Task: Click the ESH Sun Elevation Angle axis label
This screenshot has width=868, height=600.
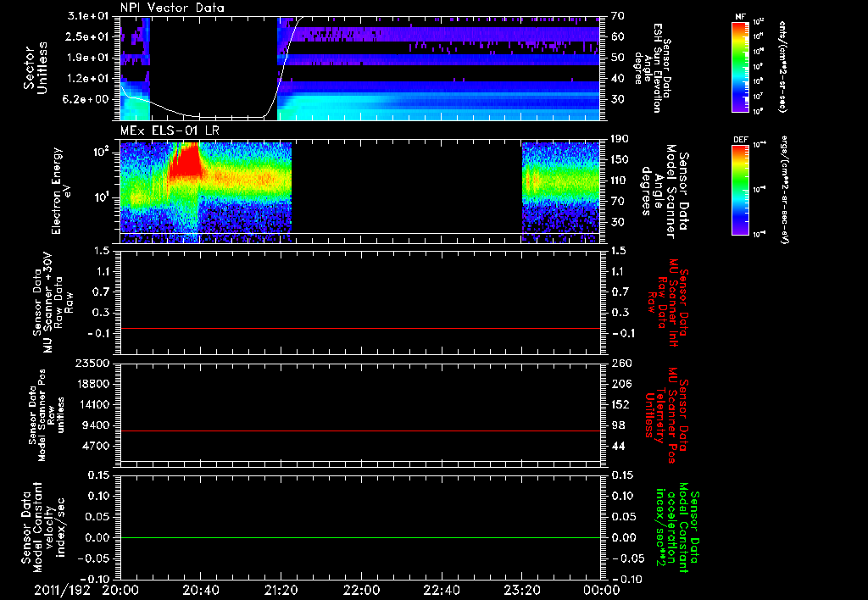Action: [654, 68]
